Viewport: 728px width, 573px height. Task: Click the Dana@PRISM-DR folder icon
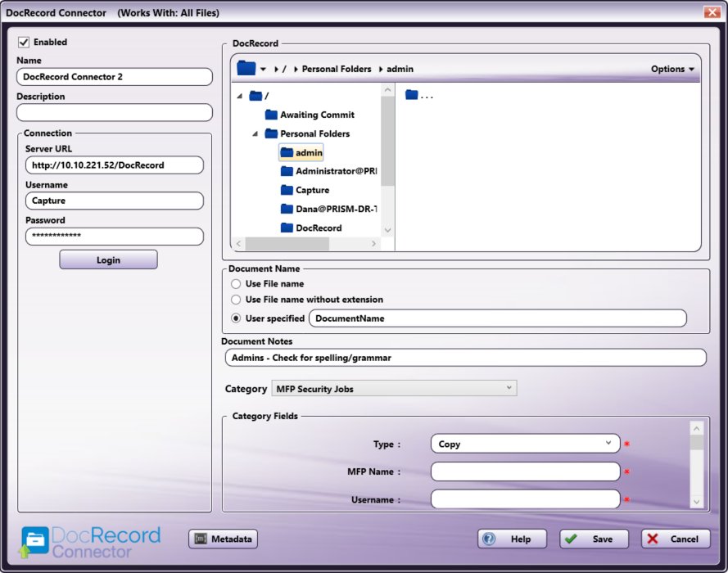pos(287,209)
